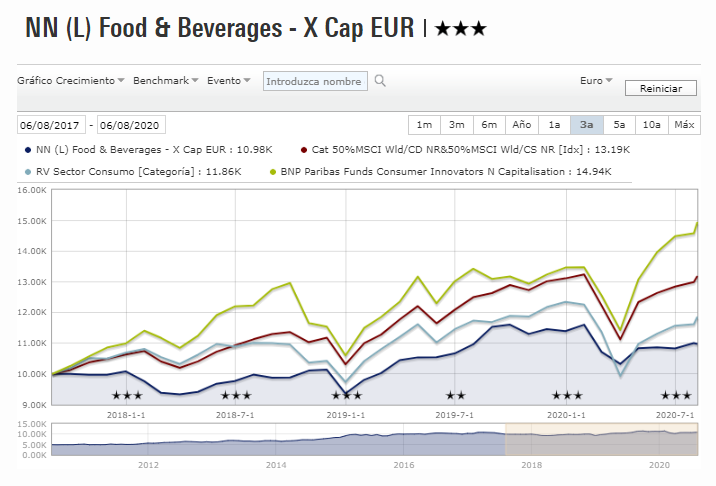The width and height of the screenshot is (716, 486).
Task: Select the Máx time range
Action: [x=684, y=125]
